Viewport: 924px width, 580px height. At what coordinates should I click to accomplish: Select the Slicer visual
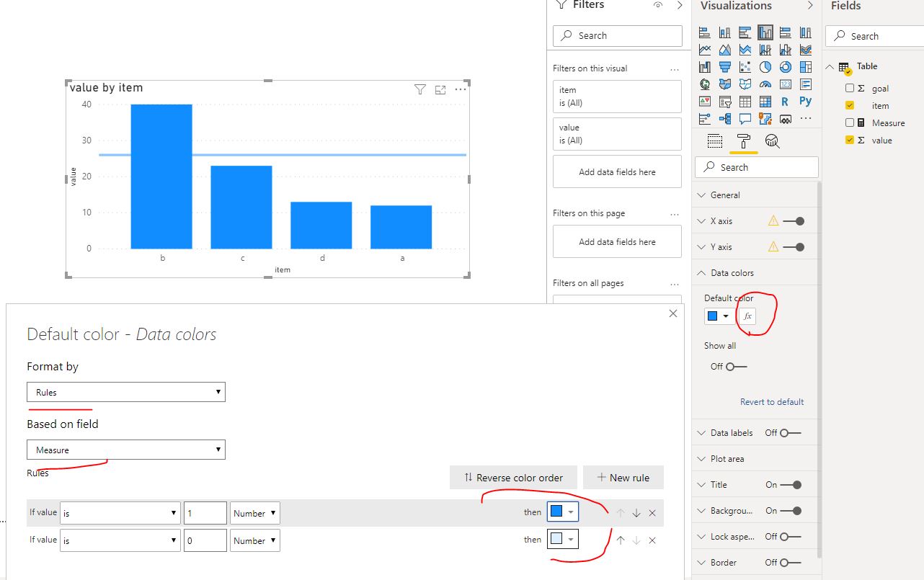725,102
